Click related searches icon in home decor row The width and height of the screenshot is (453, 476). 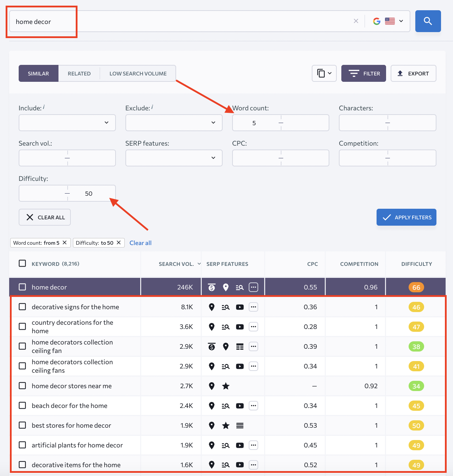point(240,287)
